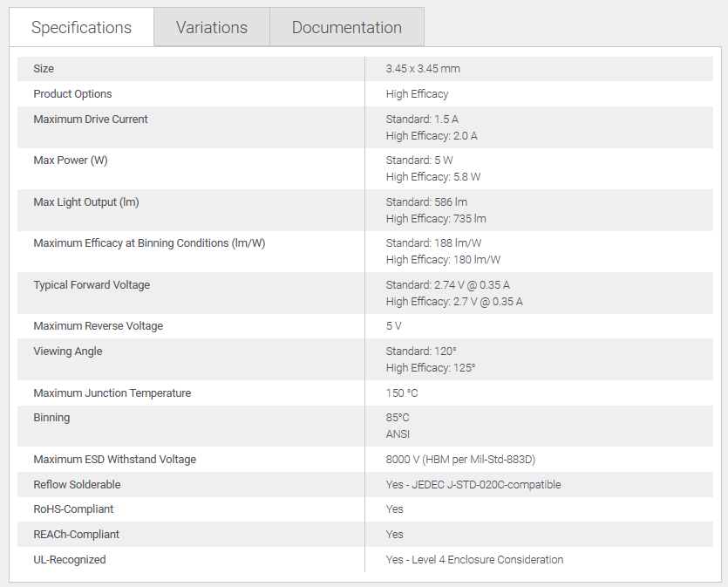Click the JEDEC J-STD-020C-compatible reflow value
Screen dimensions: 728x587
click(x=473, y=485)
